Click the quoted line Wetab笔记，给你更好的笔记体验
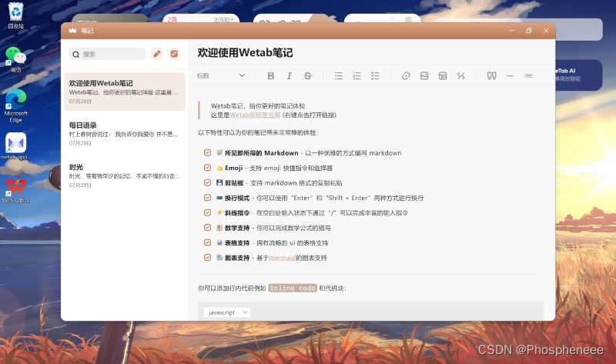The width and height of the screenshot is (616, 364). 258,106
